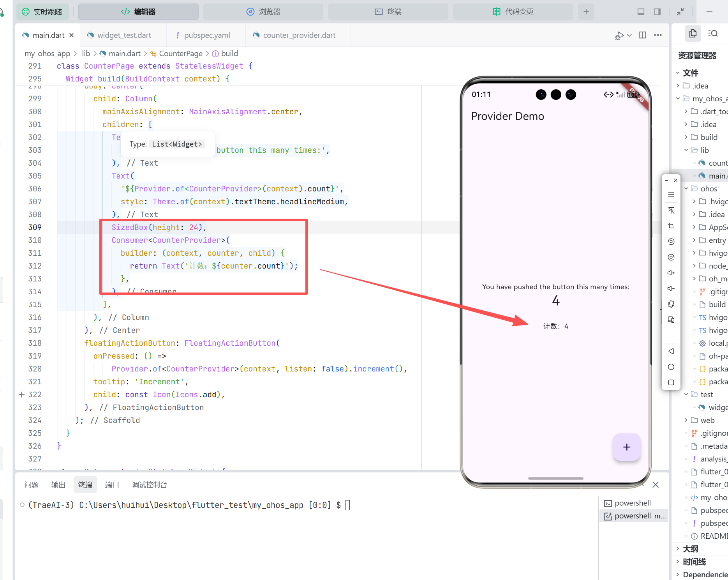Collapse the ohos folder in explorer
Viewport: 728px width, 580px height.
(x=686, y=189)
